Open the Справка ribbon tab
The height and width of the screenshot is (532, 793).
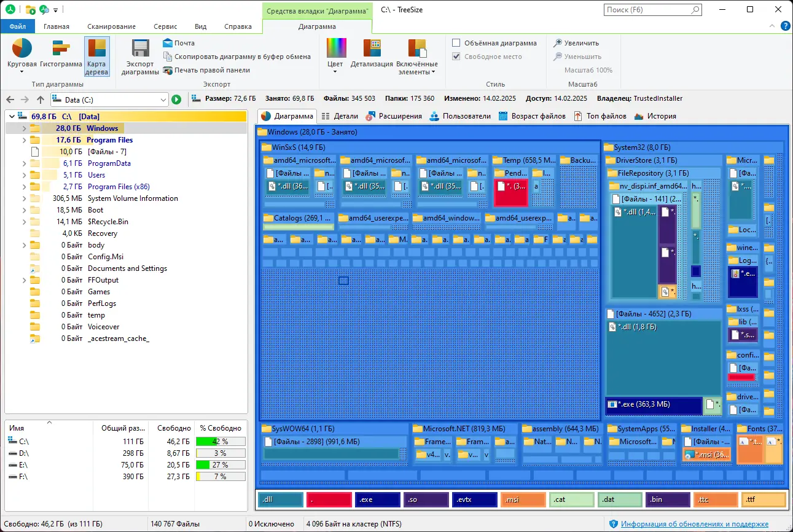point(238,26)
